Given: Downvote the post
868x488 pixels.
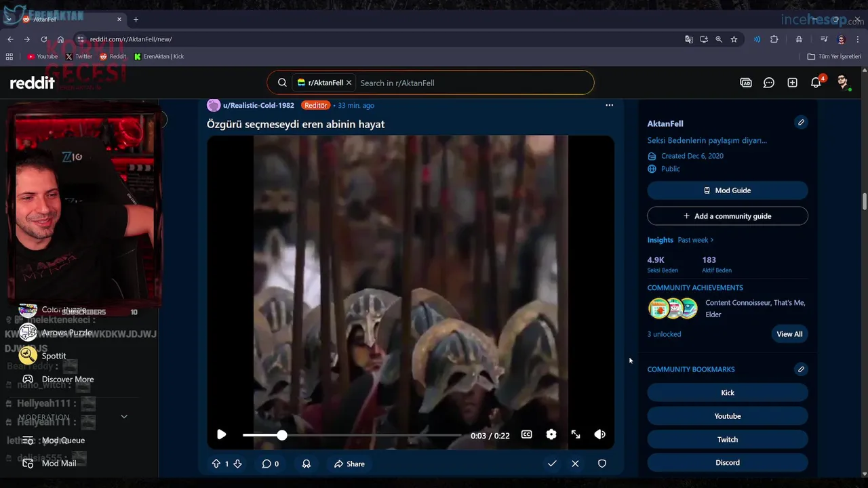Looking at the screenshot, I should coord(237,464).
